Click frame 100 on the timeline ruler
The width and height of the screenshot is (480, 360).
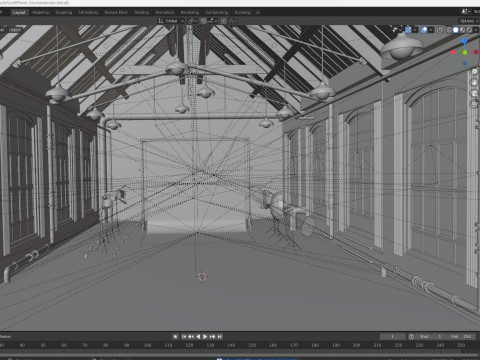pos(147,345)
